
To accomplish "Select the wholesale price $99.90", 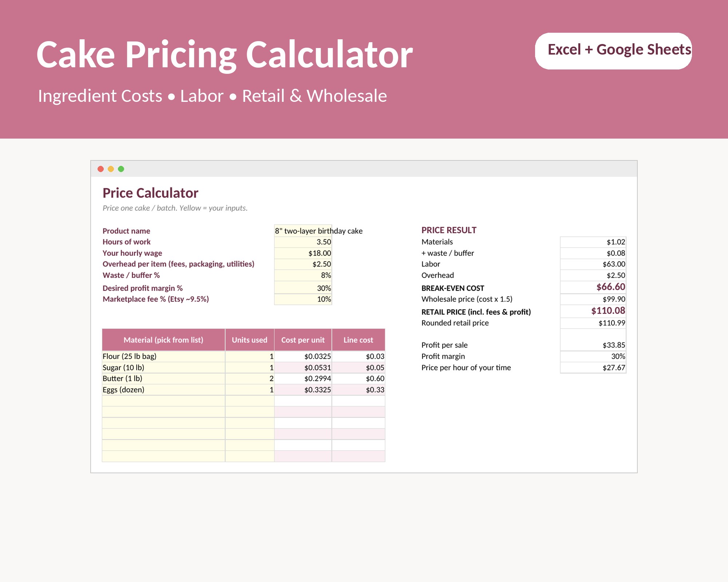I will pyautogui.click(x=593, y=299).
